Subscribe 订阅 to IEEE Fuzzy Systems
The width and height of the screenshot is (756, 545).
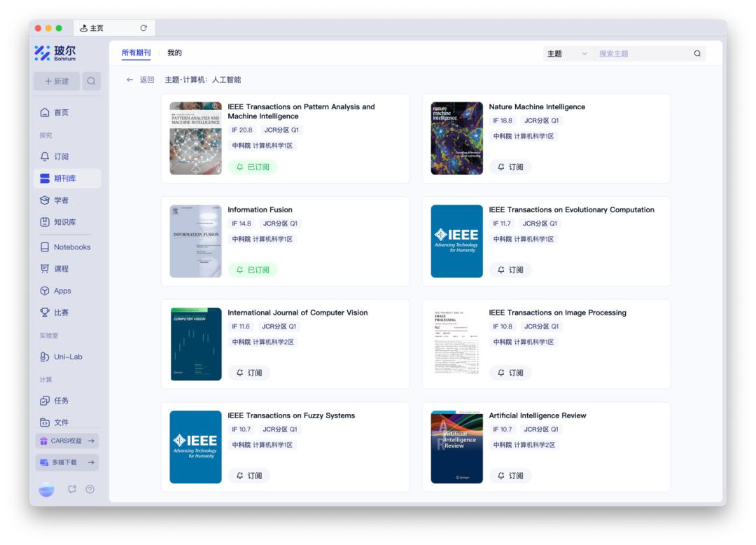click(x=248, y=476)
